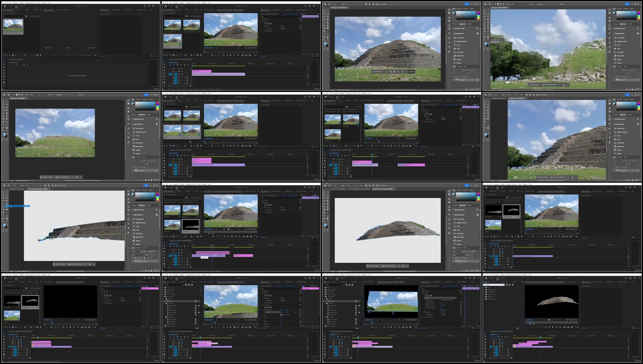Click the Curves adjustment in the Generative Fill Photoshop window
The height and width of the screenshot is (364, 643).
coord(457,45)
